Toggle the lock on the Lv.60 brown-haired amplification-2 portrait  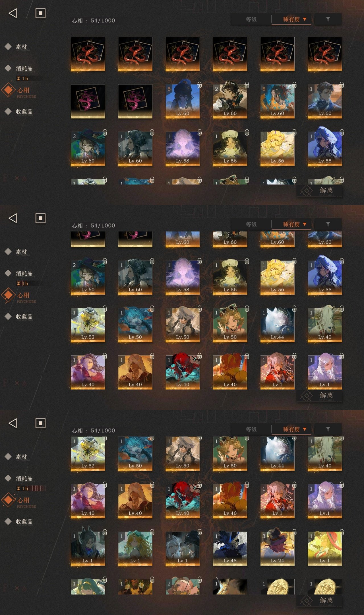247,85
